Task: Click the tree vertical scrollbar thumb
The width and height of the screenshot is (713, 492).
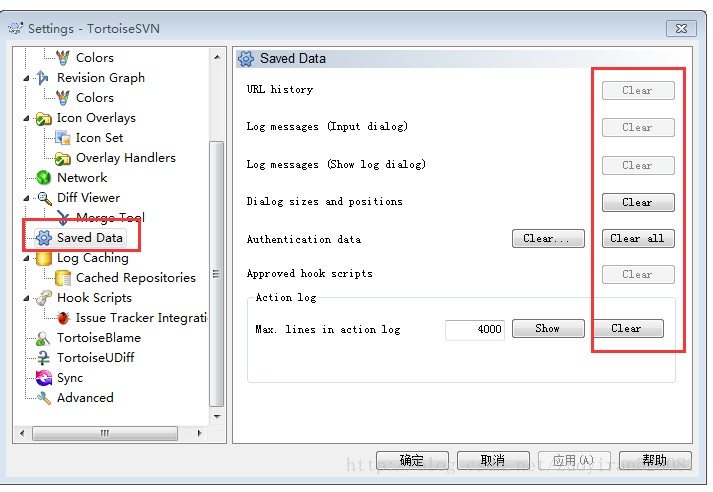Action: point(216,274)
